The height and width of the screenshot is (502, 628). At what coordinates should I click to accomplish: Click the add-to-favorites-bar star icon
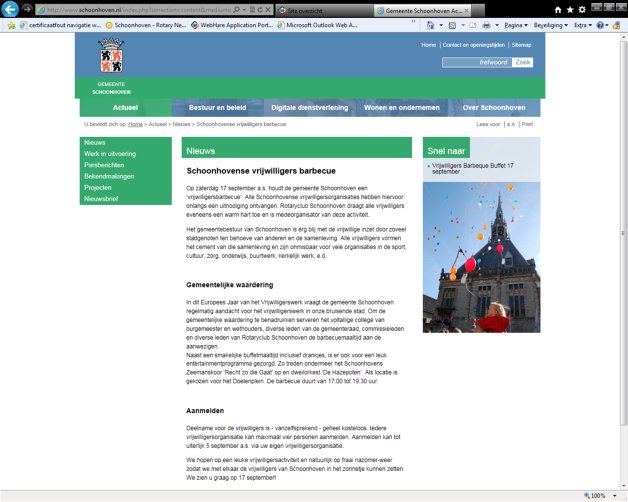[12, 25]
